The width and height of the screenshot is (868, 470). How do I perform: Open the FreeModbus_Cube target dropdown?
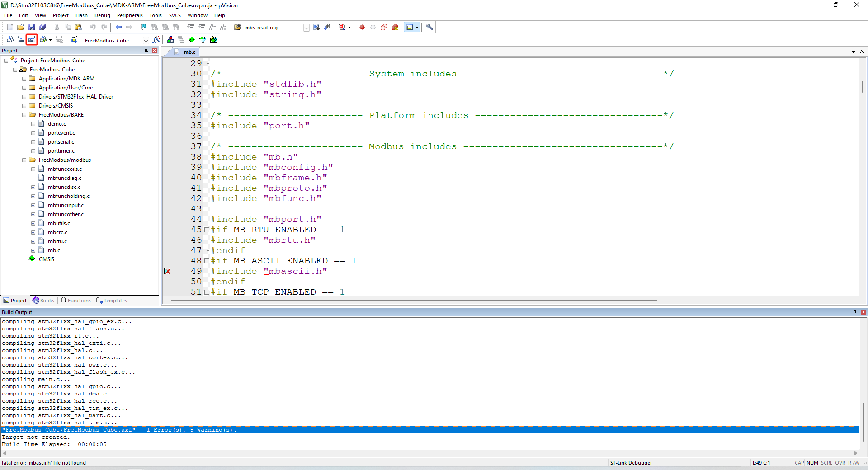[x=146, y=40]
